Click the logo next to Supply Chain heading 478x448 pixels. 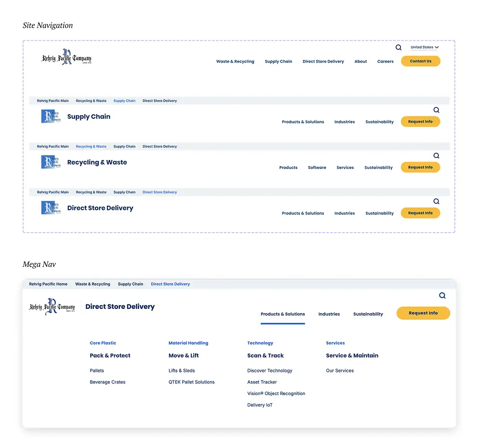click(51, 116)
